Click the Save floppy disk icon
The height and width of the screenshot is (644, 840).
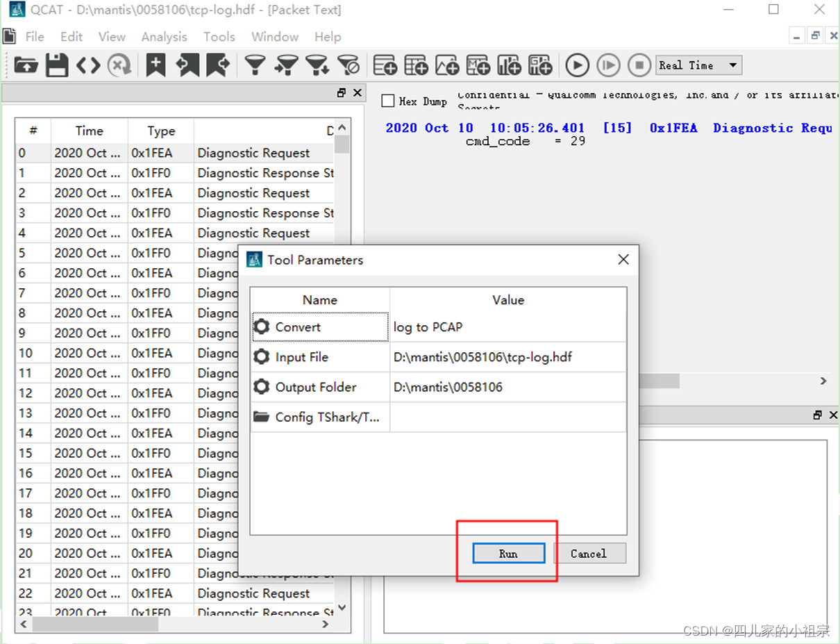pyautogui.click(x=57, y=65)
